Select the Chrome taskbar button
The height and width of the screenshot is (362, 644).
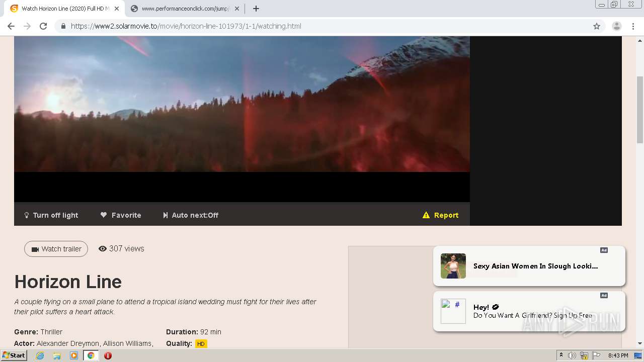[x=91, y=355]
